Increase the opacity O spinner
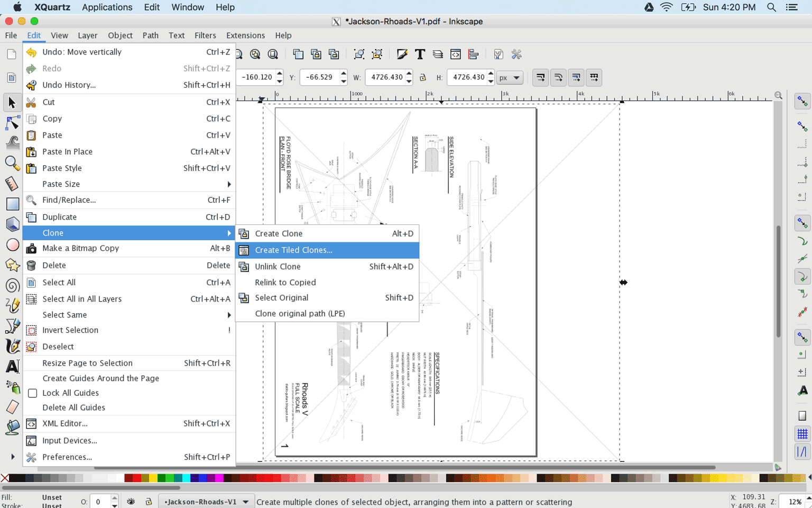Image resolution: width=812 pixels, height=508 pixels. 114,498
